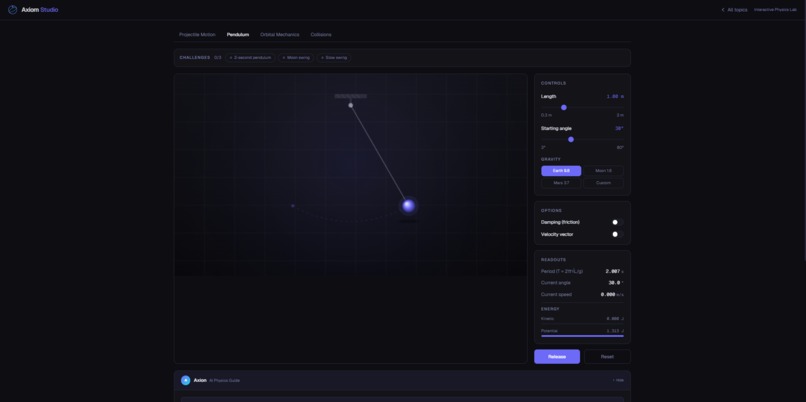The image size is (806, 402).
Task: Switch to the Orbital Mechanics tab
Action: click(280, 34)
